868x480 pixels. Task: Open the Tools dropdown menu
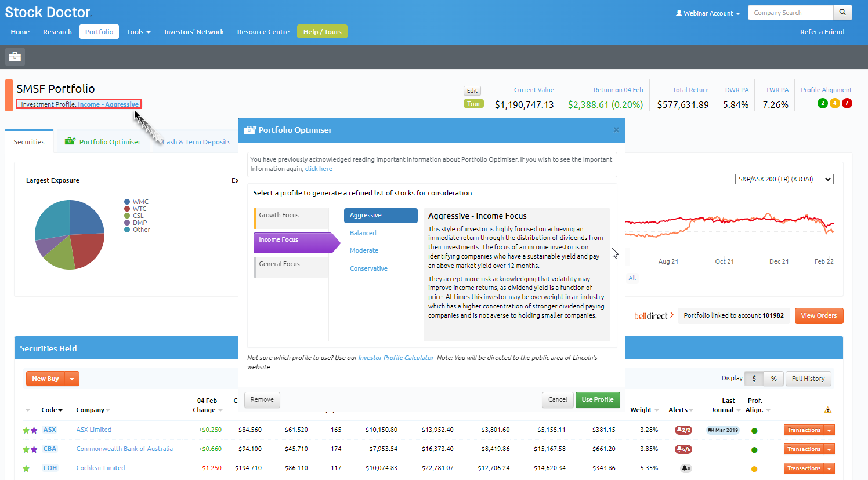coord(139,32)
